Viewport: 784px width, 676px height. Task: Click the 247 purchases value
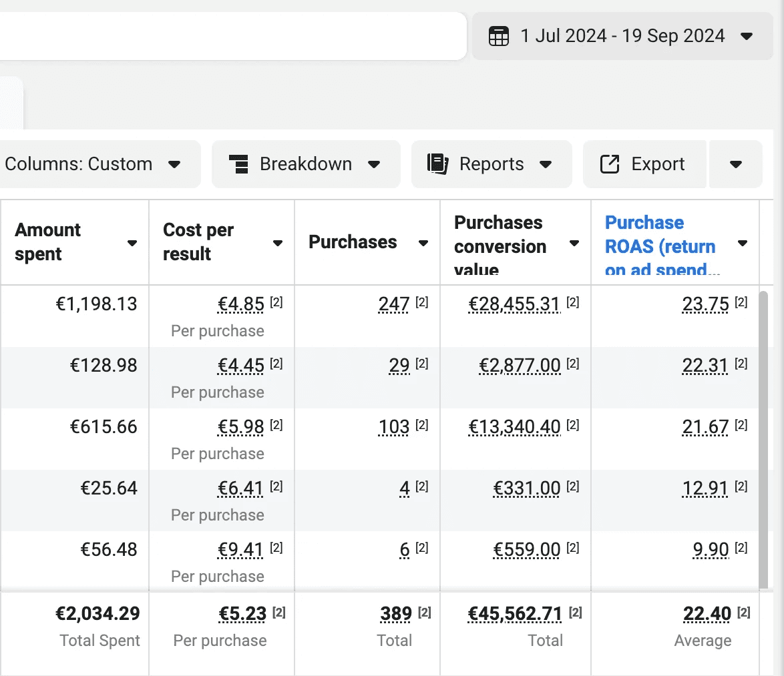tap(394, 304)
